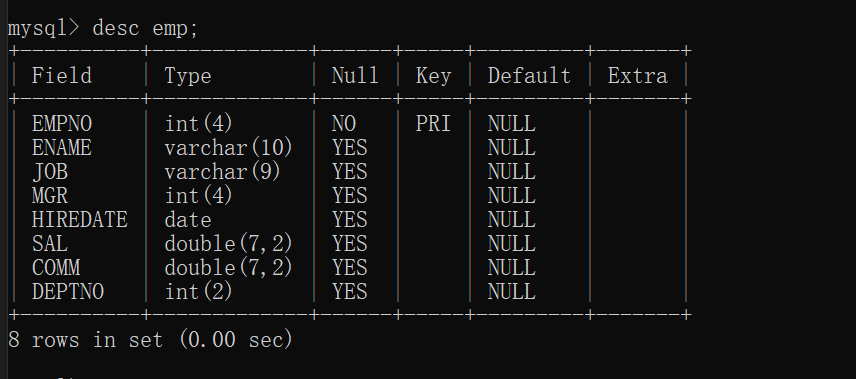Select the Field column header
856x379 pixels.
[62, 75]
